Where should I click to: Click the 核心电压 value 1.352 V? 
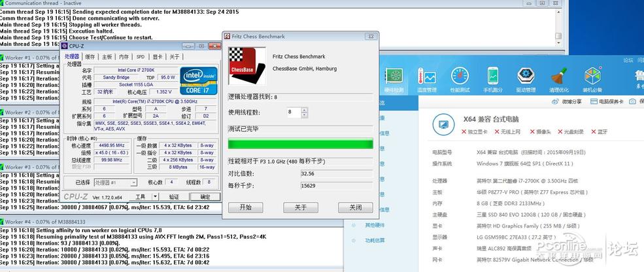[163, 92]
